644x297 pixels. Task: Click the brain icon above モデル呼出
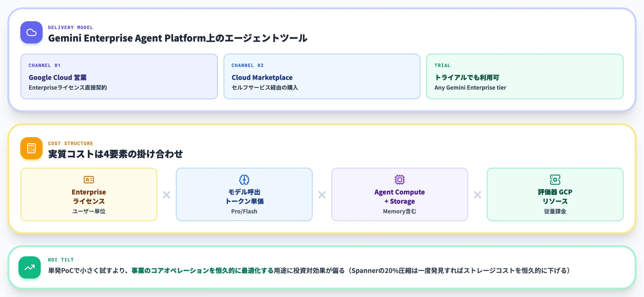point(244,180)
